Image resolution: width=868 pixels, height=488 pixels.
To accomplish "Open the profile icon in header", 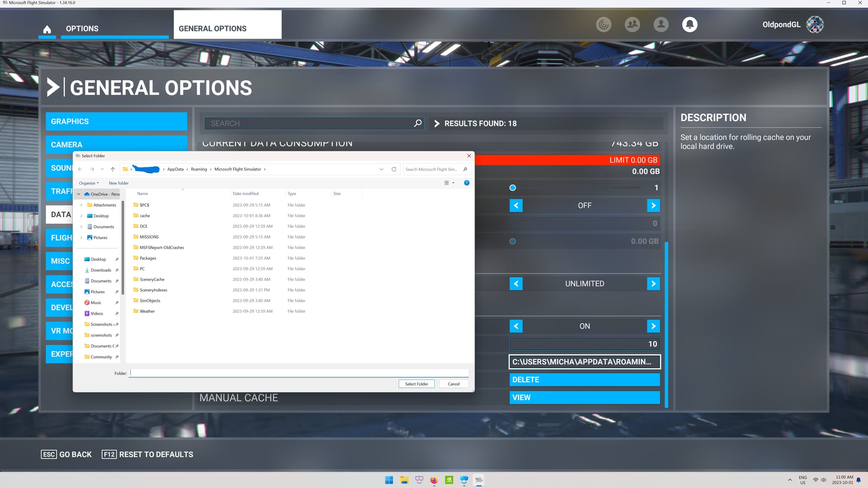I will pyautogui.click(x=661, y=24).
